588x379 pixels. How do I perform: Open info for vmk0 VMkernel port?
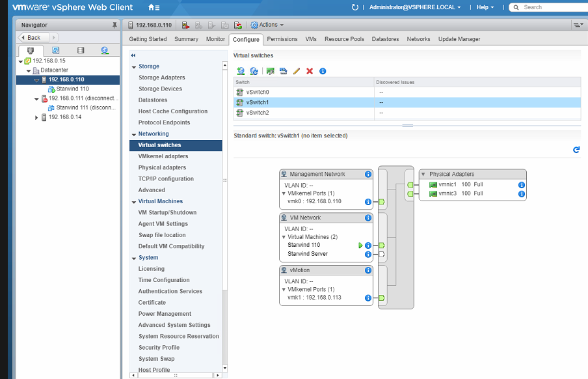point(368,202)
